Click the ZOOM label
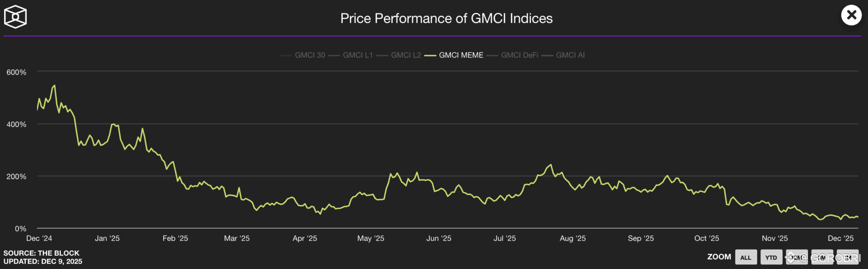Viewport: 868px width, 269px height. point(719,257)
